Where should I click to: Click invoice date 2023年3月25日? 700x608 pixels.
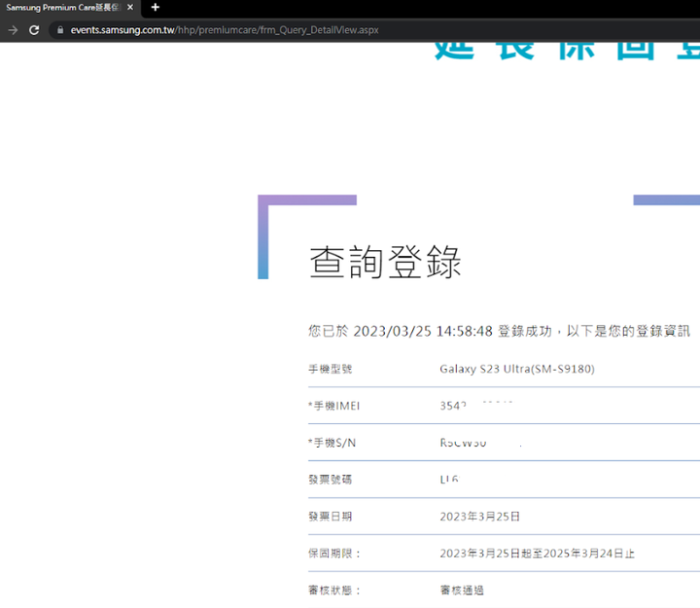(480, 517)
